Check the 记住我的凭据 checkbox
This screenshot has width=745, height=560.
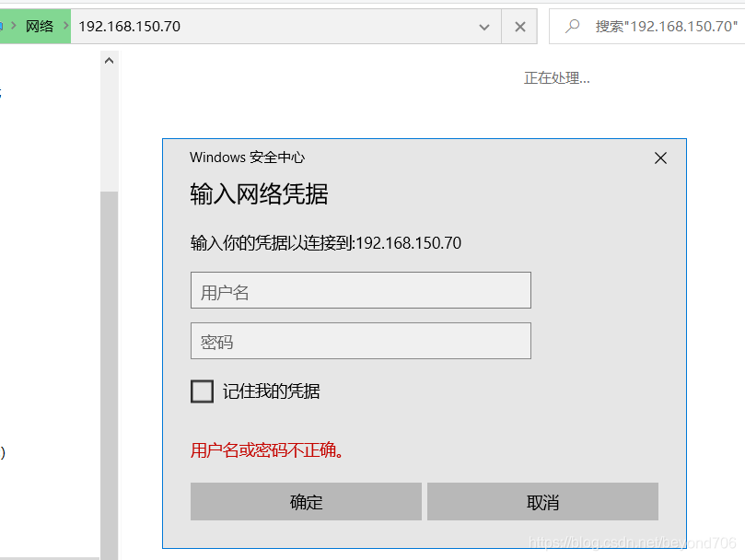tap(202, 391)
